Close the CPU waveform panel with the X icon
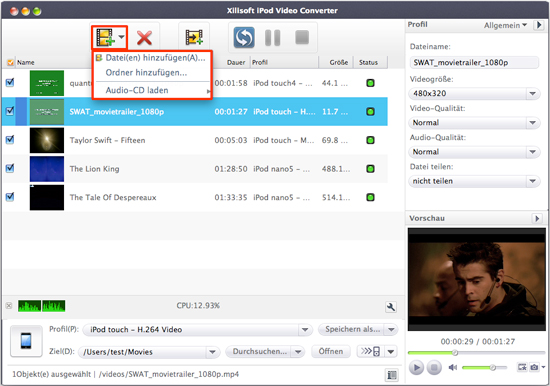The width and height of the screenshot is (550, 386). pos(9,306)
